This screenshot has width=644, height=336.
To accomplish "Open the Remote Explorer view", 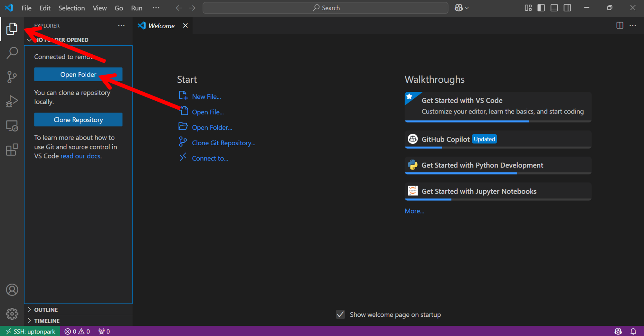I will [x=12, y=126].
